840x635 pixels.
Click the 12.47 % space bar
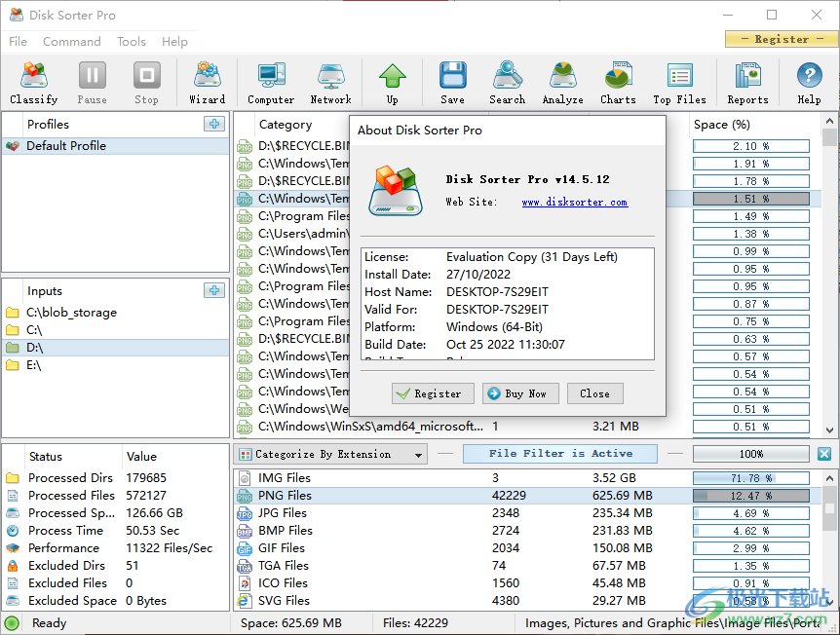751,496
